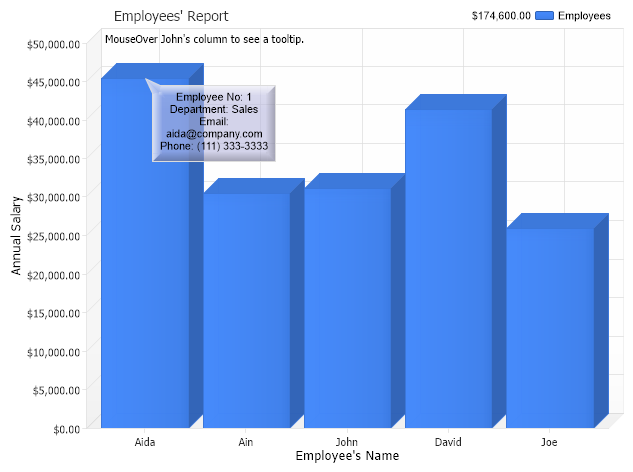Click the Joe x-axis label
This screenshot has width=633, height=472.
pos(549,440)
